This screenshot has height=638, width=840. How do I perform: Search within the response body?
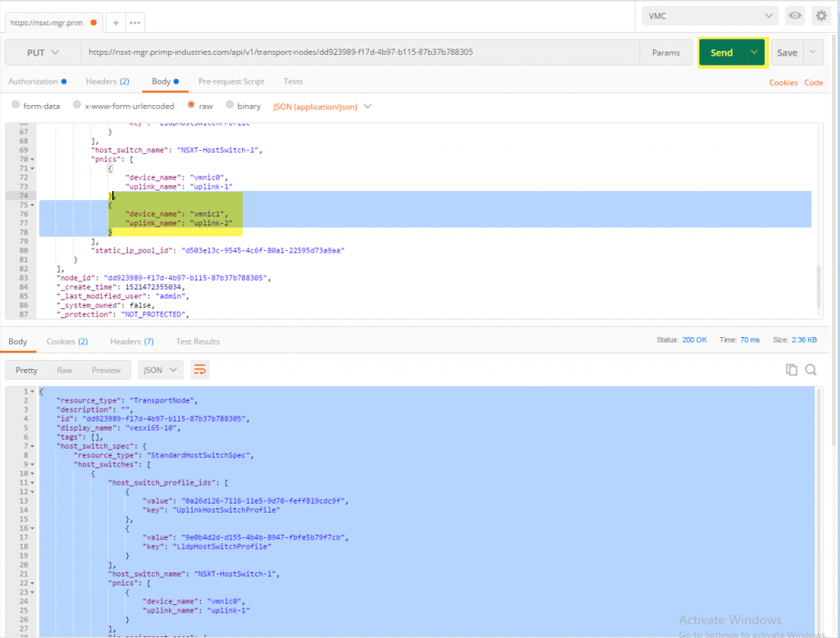pos(810,370)
